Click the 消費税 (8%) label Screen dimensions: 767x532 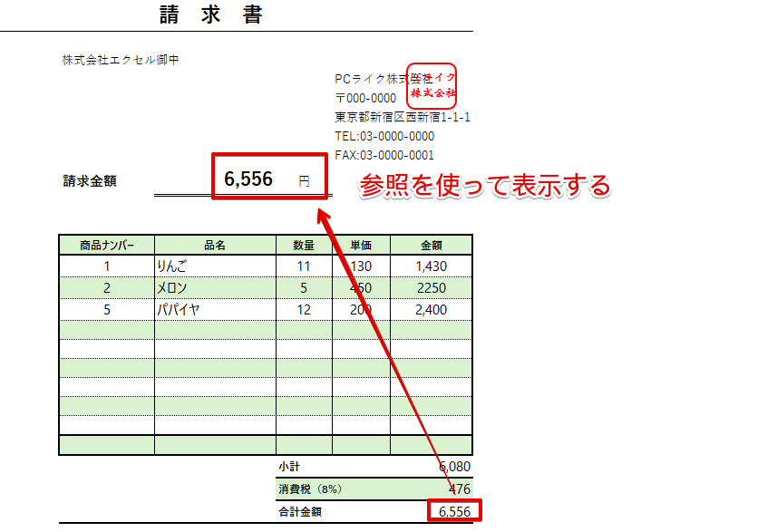click(x=310, y=489)
